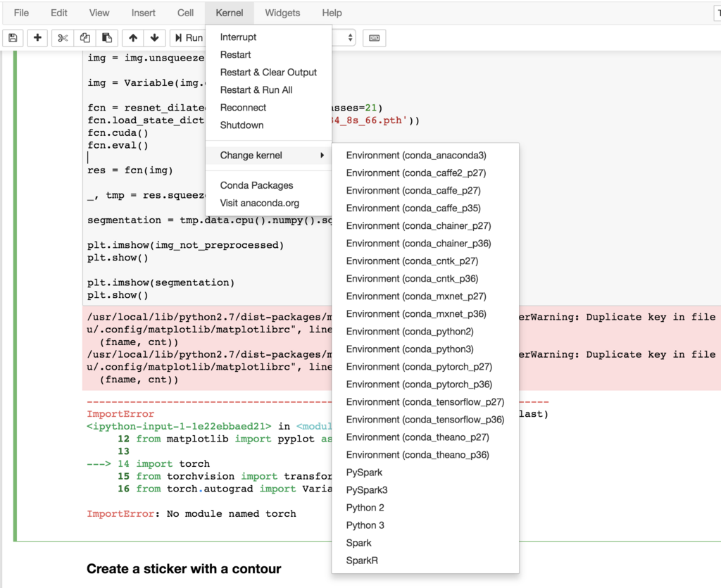Click the 'plt.imshow(segmentation)' code line
Image resolution: width=721 pixels, height=588 pixels.
(161, 282)
